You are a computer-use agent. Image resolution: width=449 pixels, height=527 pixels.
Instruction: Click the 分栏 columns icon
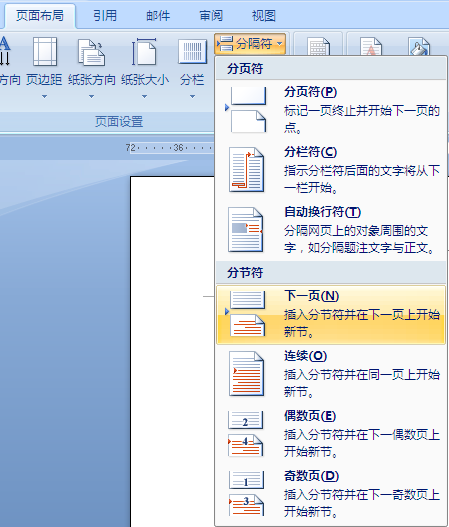[192, 51]
